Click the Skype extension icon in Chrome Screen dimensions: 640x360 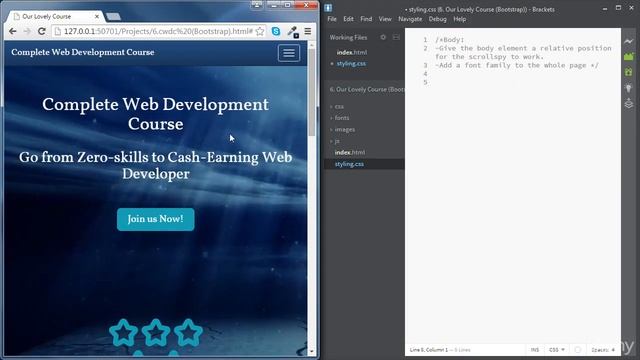click(276, 31)
